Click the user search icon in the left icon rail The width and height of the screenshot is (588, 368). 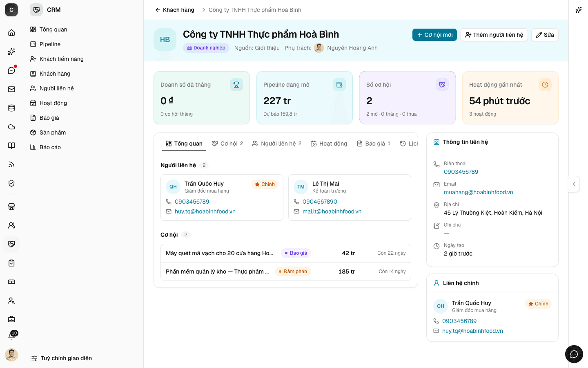[x=11, y=301]
